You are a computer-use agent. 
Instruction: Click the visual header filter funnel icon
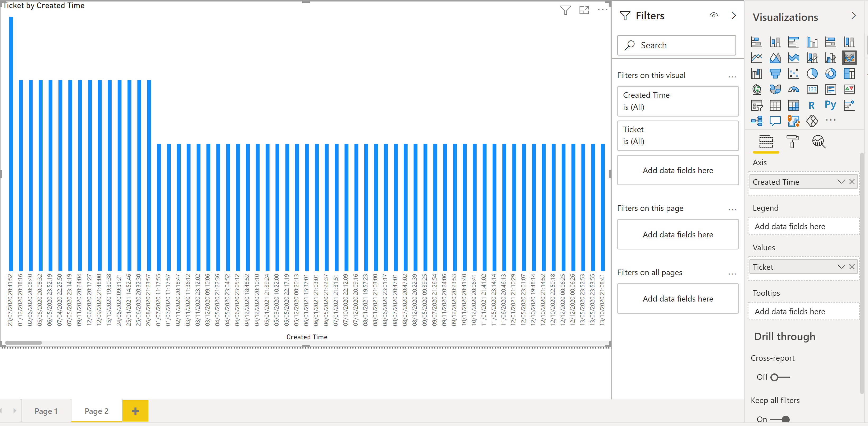pos(565,10)
